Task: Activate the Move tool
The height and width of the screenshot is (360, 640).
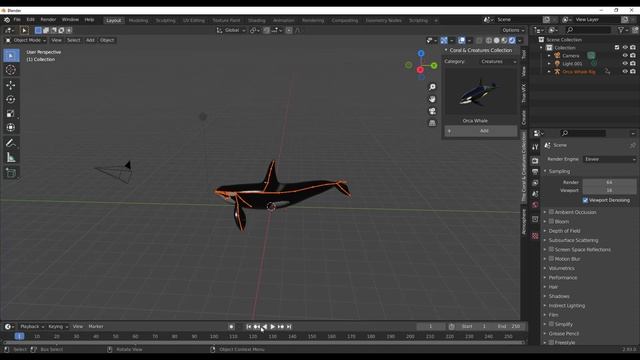Action: point(11,85)
